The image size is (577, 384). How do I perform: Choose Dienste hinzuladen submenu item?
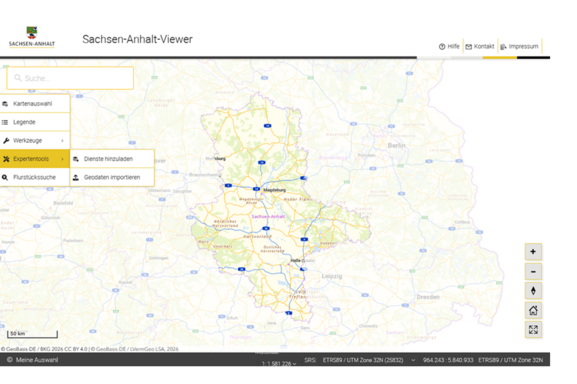pyautogui.click(x=112, y=159)
